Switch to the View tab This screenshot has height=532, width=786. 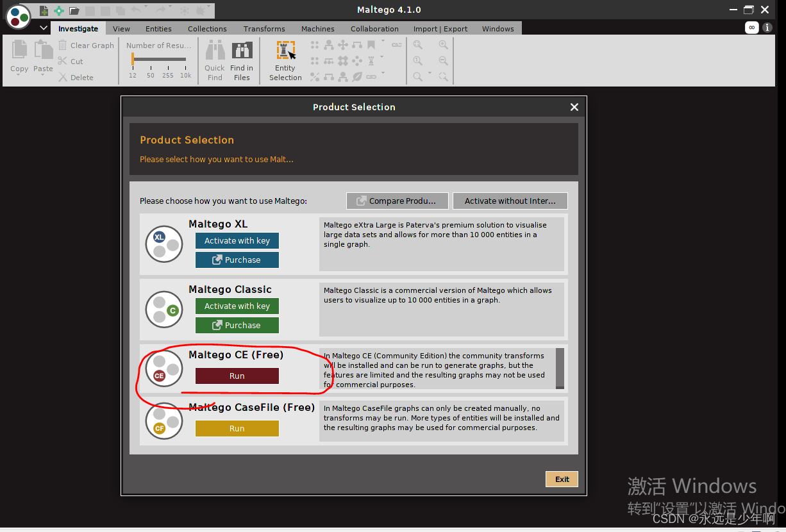pos(121,29)
